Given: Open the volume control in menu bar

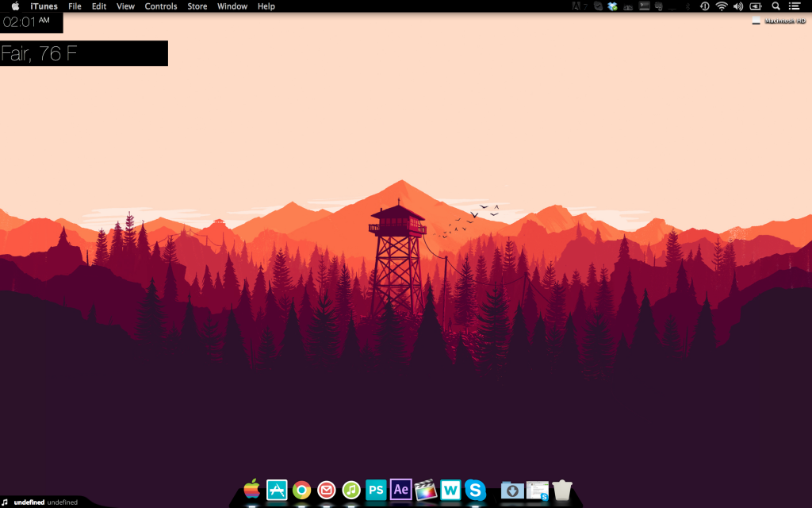Looking at the screenshot, I should click(x=738, y=6).
